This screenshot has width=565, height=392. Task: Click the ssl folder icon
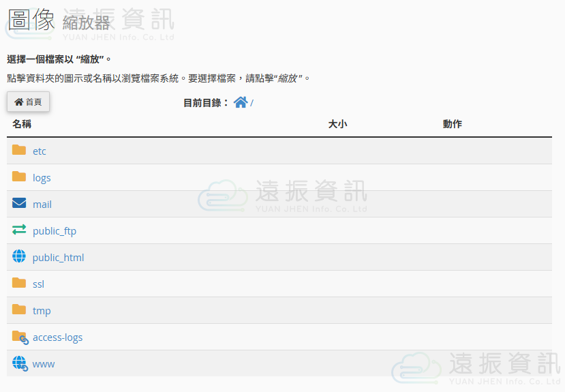(19, 284)
